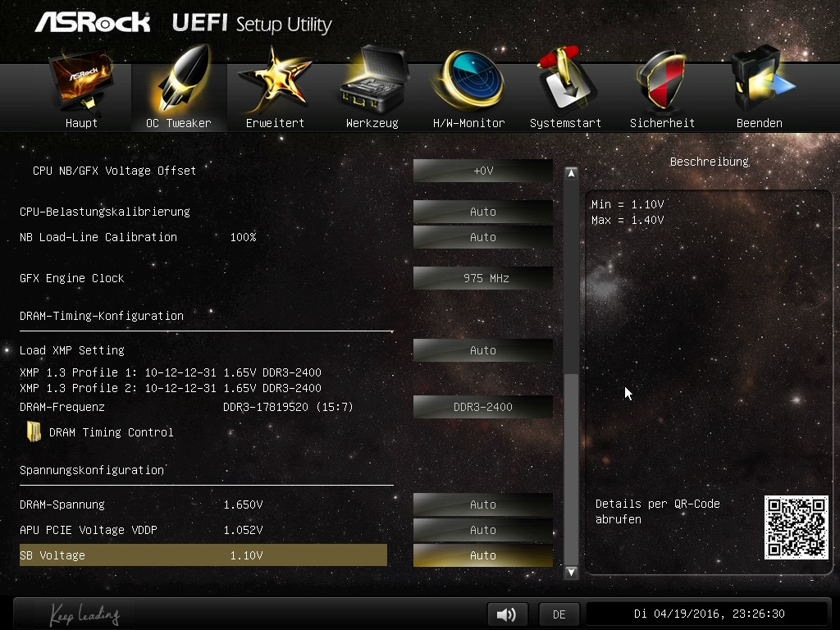Click the 1.650V DRAM voltage value
The height and width of the screenshot is (630, 840).
click(x=243, y=504)
